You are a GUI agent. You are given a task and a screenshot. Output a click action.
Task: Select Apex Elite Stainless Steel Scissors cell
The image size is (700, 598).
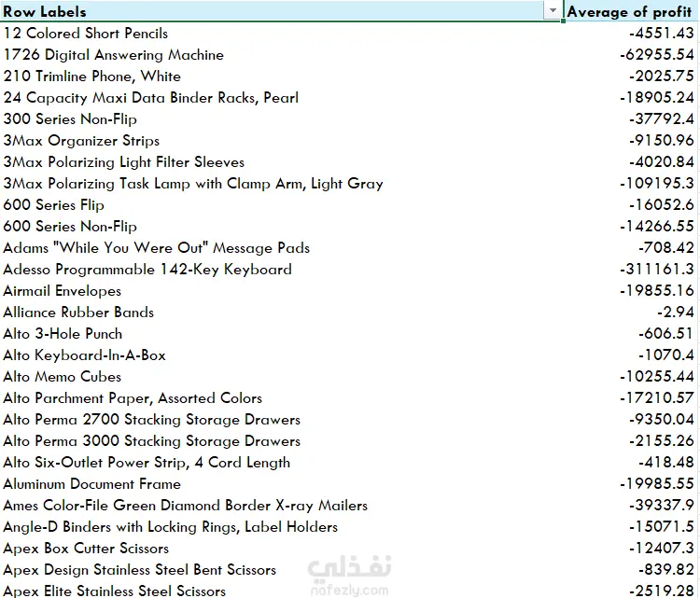point(114,591)
